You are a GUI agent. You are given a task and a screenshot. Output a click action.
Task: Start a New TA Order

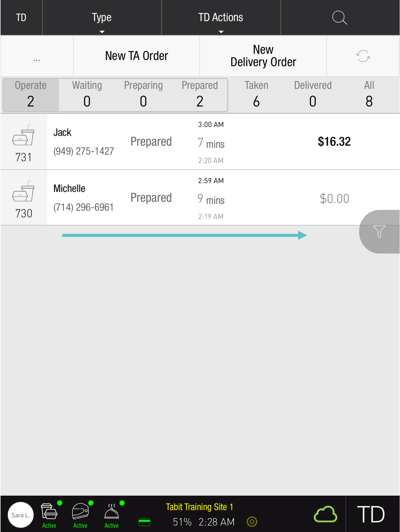137,56
